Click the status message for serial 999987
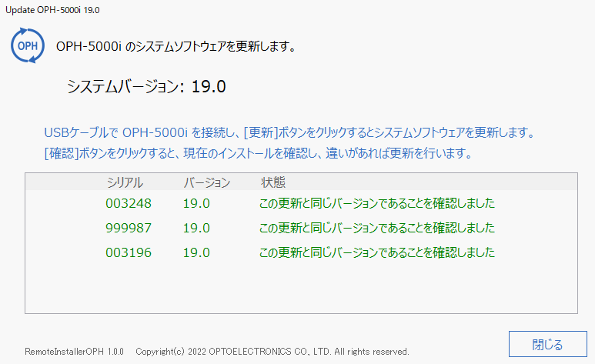The width and height of the screenshot is (595, 364). tap(377, 228)
